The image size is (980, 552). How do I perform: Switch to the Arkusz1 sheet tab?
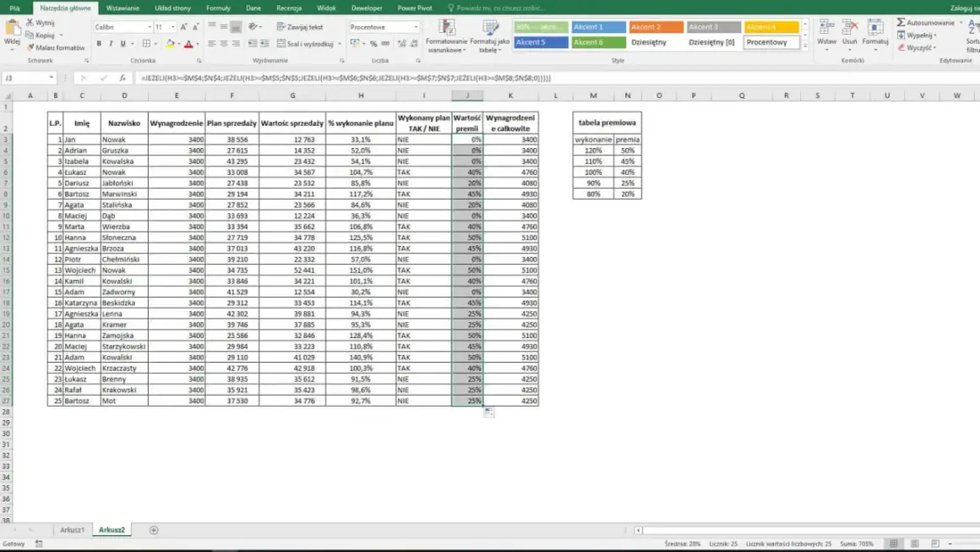click(x=72, y=530)
